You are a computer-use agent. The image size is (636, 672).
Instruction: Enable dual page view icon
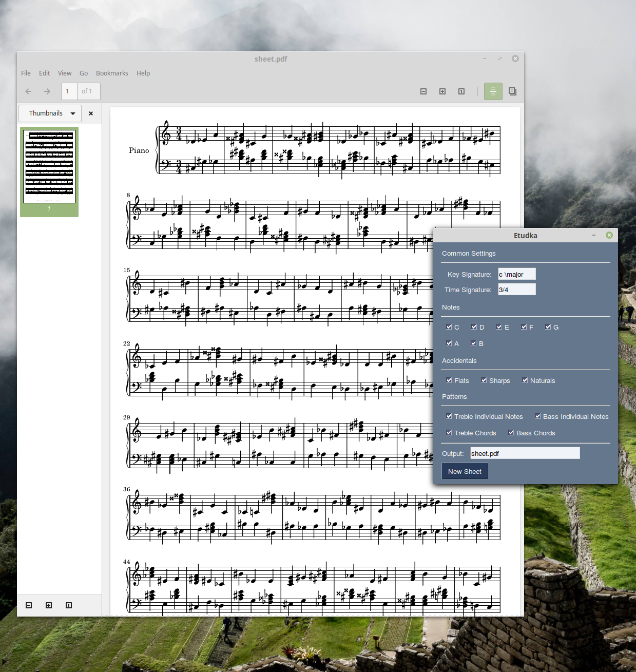512,91
